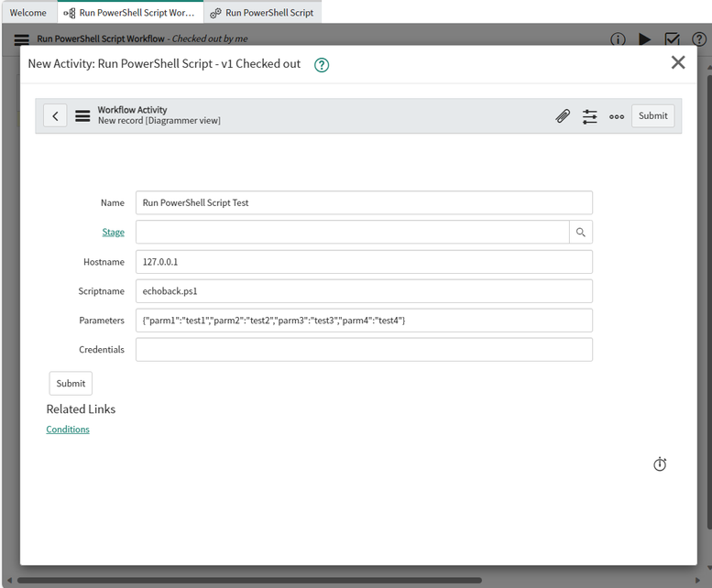Close the New Activity dialog

pos(678,62)
